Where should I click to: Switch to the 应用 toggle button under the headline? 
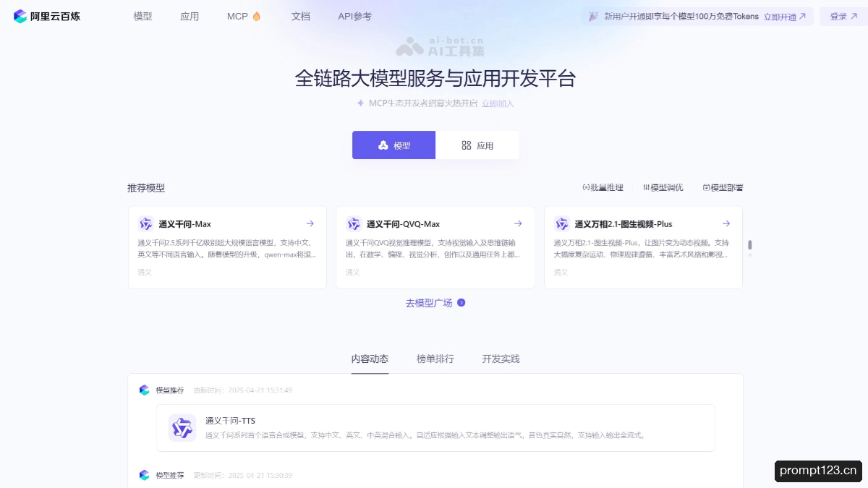pyautogui.click(x=477, y=145)
